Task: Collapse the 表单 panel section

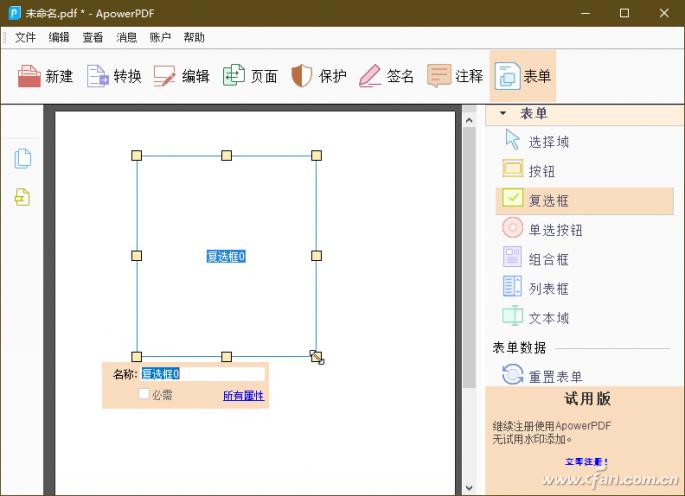Action: [x=503, y=113]
